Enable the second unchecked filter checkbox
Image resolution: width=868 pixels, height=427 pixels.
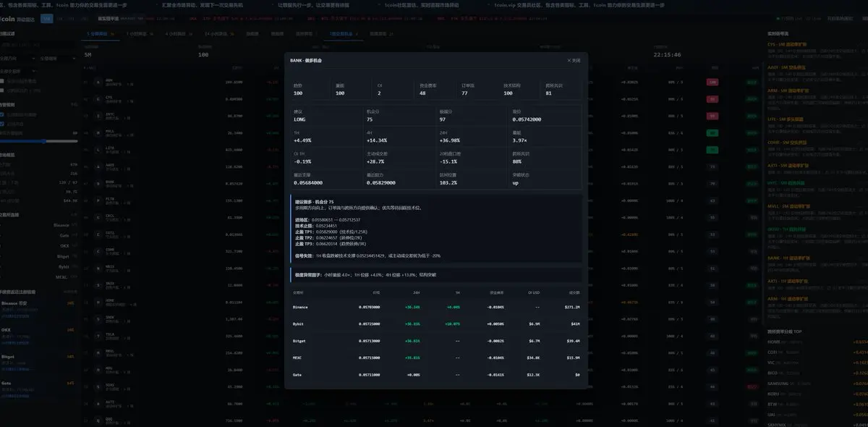2,90
